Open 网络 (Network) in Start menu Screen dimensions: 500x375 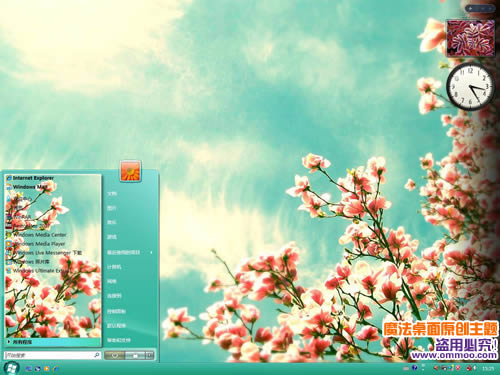click(112, 281)
